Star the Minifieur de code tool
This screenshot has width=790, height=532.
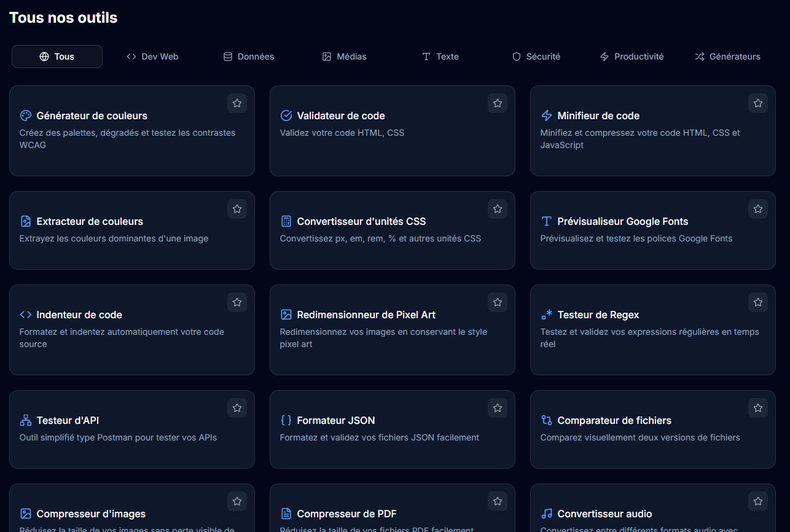[758, 103]
